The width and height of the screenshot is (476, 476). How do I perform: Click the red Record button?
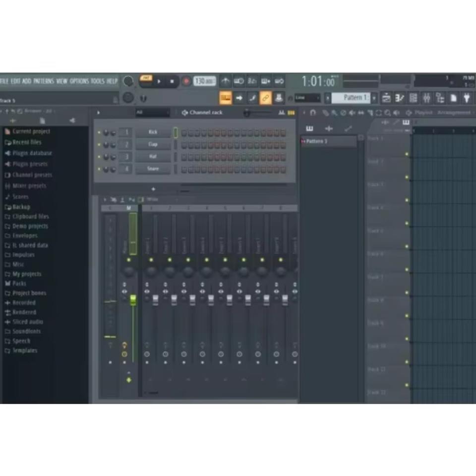(186, 81)
